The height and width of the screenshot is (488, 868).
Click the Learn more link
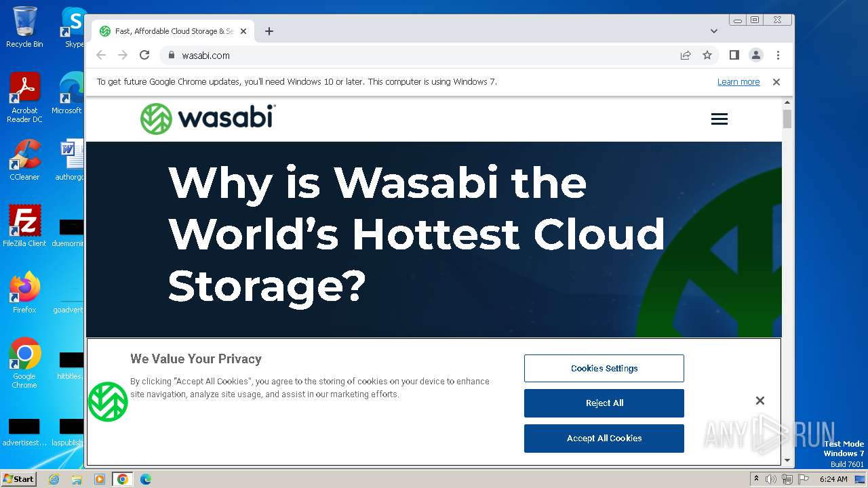[738, 82]
